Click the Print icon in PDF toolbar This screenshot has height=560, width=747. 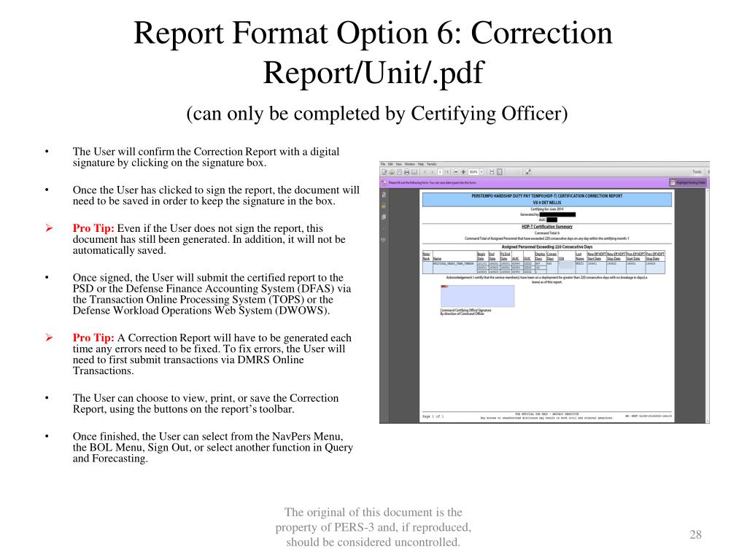407,172
